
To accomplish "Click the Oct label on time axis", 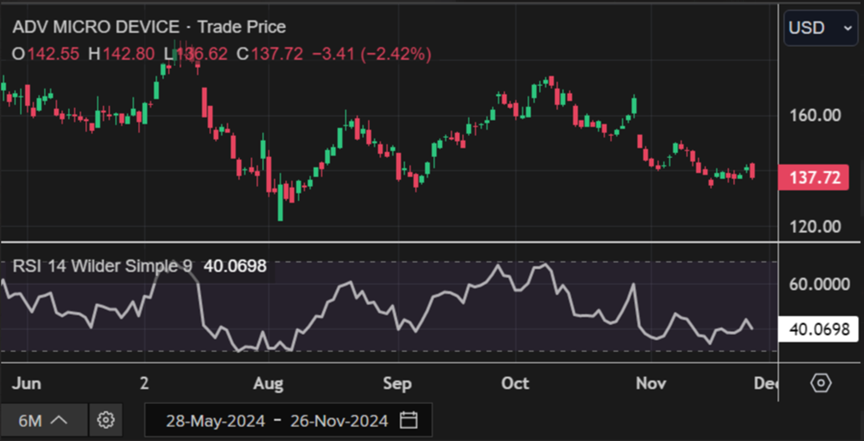I will 515,384.
